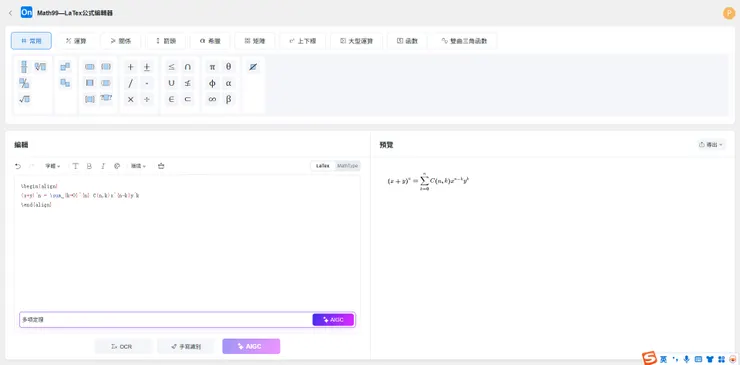Insert the beta symbol
Image resolution: width=740 pixels, height=365 pixels.
coord(228,100)
